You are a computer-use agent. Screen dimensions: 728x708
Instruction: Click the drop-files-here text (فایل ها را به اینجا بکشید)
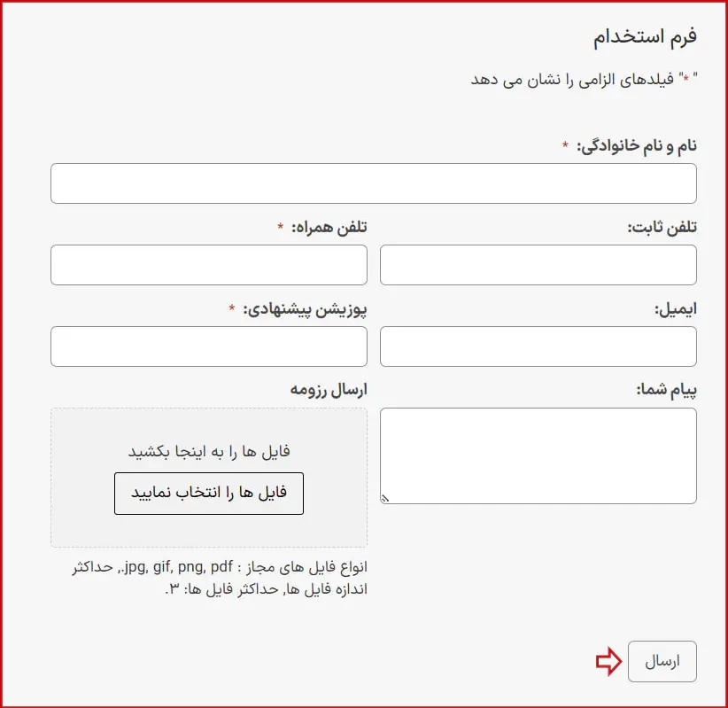[x=209, y=451]
